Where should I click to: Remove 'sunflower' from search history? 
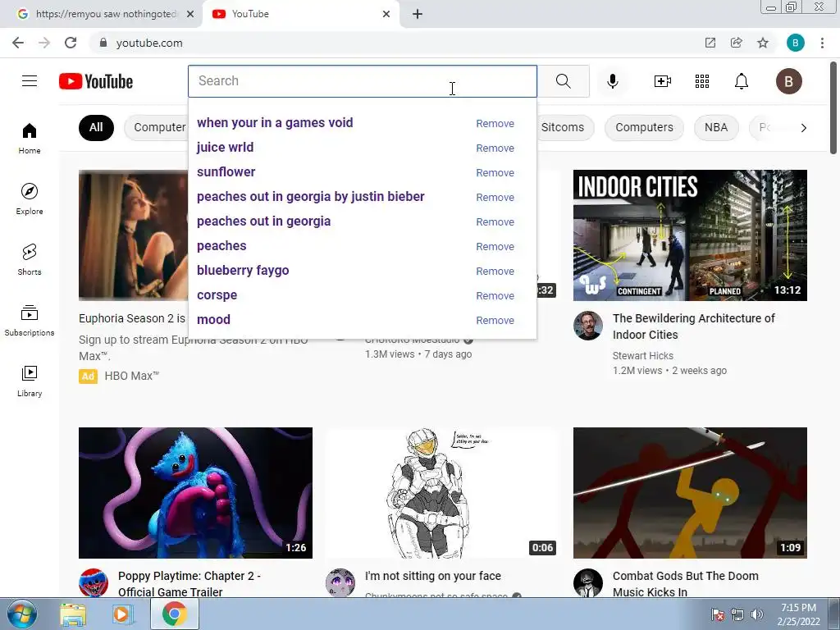495,172
